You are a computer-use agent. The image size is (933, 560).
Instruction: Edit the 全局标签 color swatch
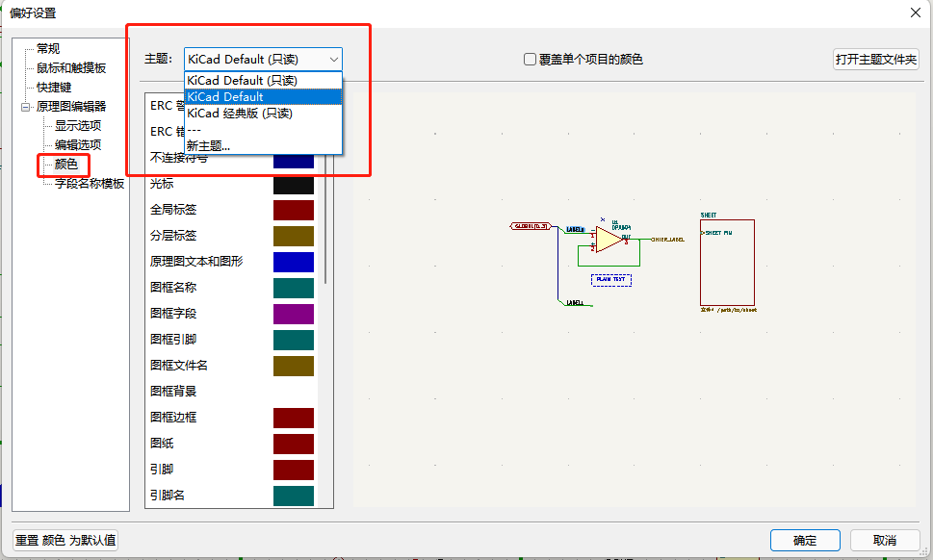pos(294,210)
